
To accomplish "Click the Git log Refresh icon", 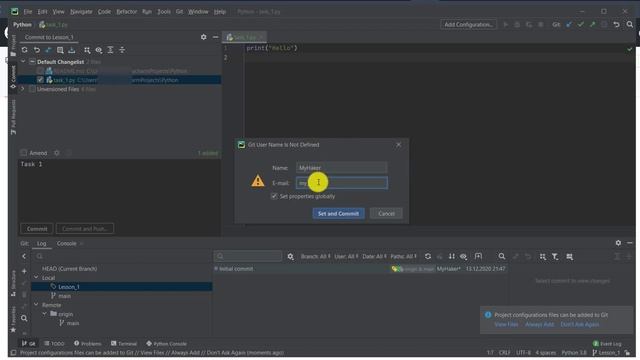I will (428, 256).
